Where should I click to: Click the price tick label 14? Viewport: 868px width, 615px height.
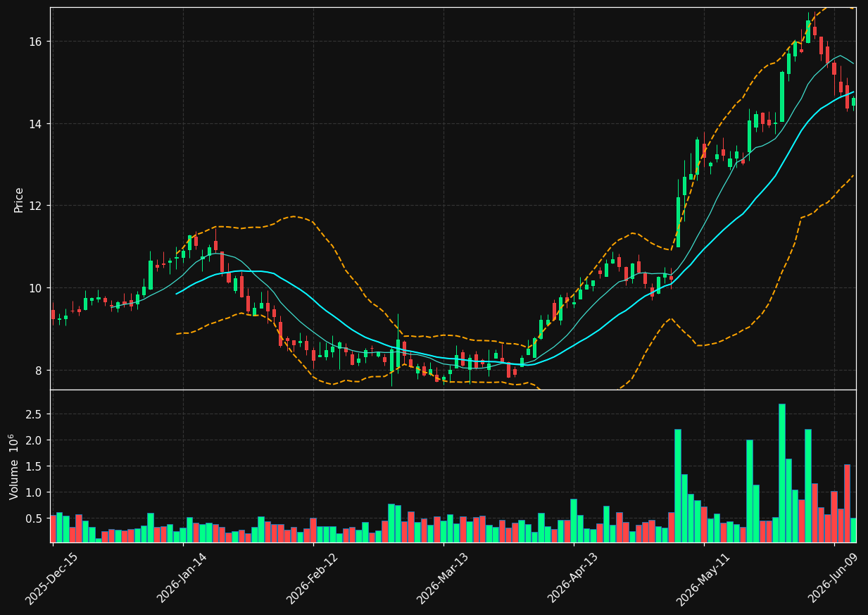36,124
